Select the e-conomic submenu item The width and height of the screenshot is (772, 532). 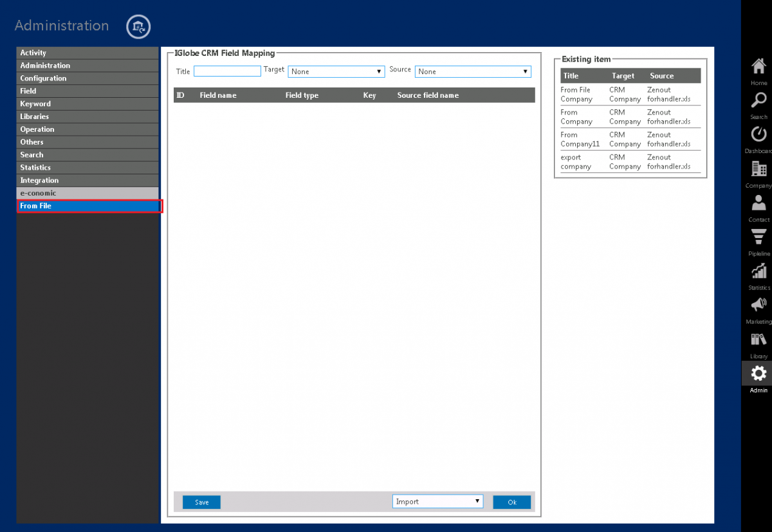click(x=87, y=193)
